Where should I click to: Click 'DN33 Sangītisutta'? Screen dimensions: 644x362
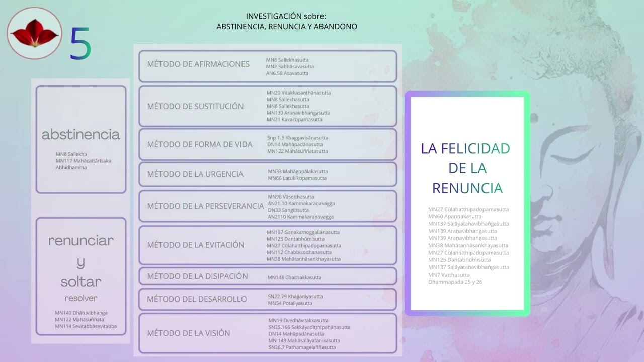(x=288, y=210)
